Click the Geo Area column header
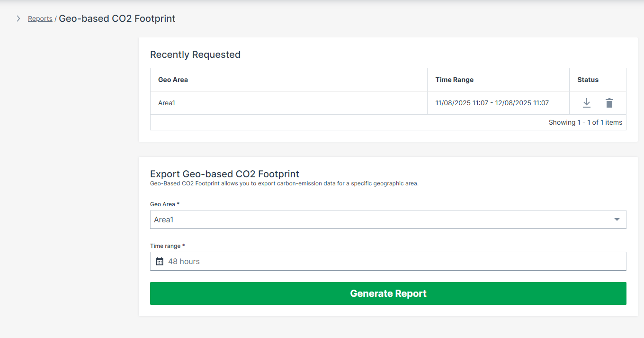This screenshot has width=644, height=338. click(x=173, y=80)
